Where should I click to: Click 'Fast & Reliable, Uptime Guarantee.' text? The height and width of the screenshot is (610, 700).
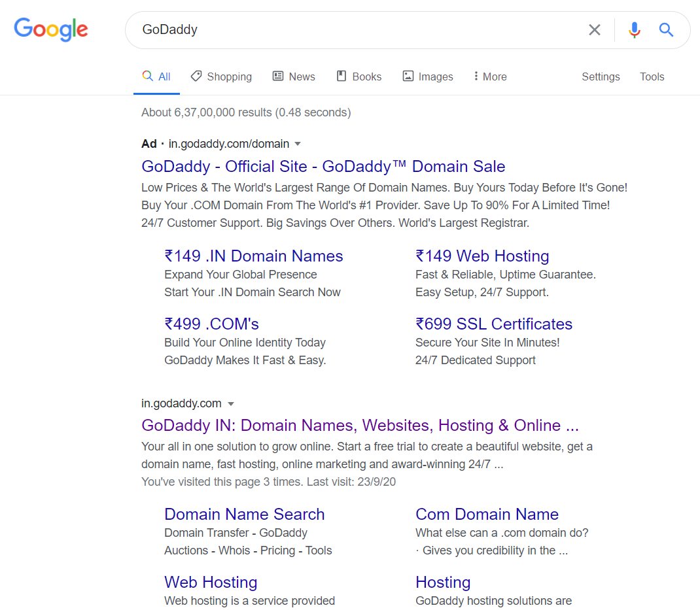tap(505, 275)
